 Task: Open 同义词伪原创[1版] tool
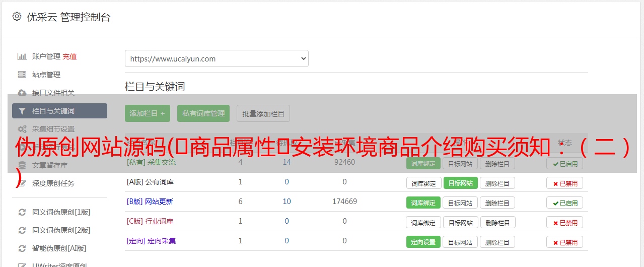(61, 212)
